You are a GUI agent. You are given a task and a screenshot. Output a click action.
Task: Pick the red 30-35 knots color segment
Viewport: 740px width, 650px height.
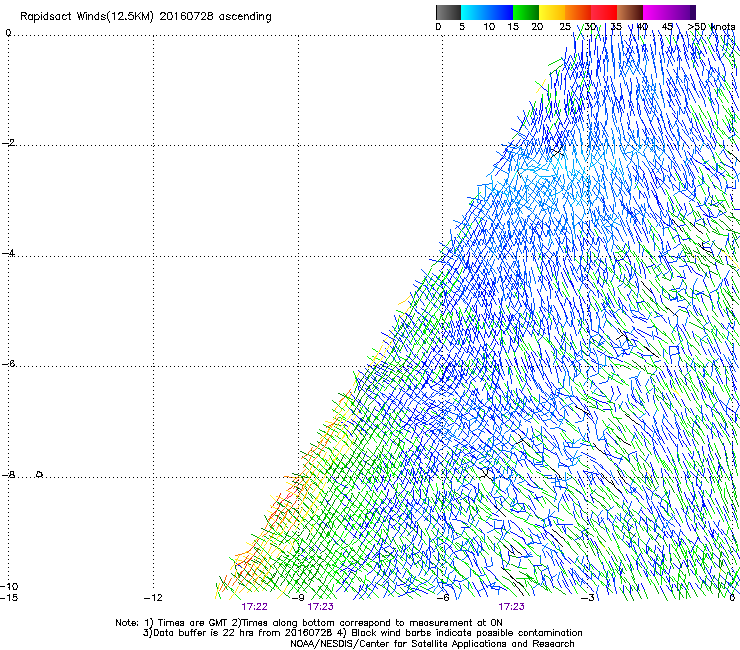(604, 12)
